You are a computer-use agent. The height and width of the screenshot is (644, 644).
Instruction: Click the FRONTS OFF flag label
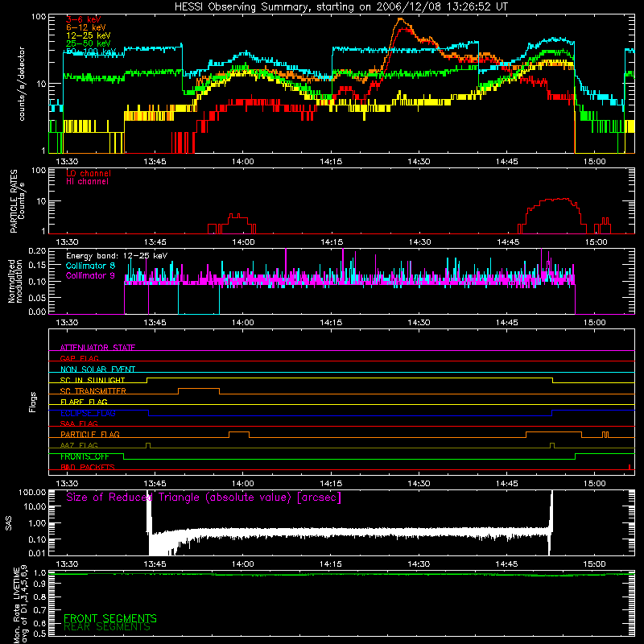pyautogui.click(x=85, y=456)
